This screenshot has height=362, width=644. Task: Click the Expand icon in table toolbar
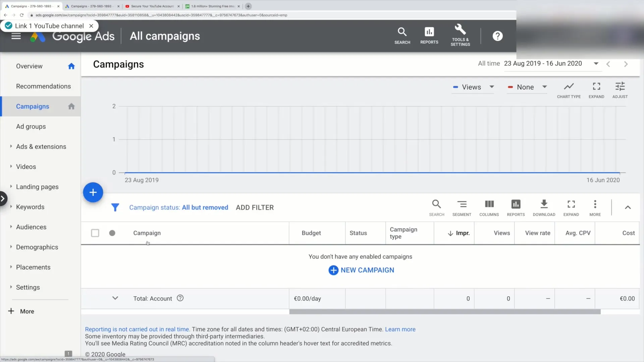coord(571,207)
